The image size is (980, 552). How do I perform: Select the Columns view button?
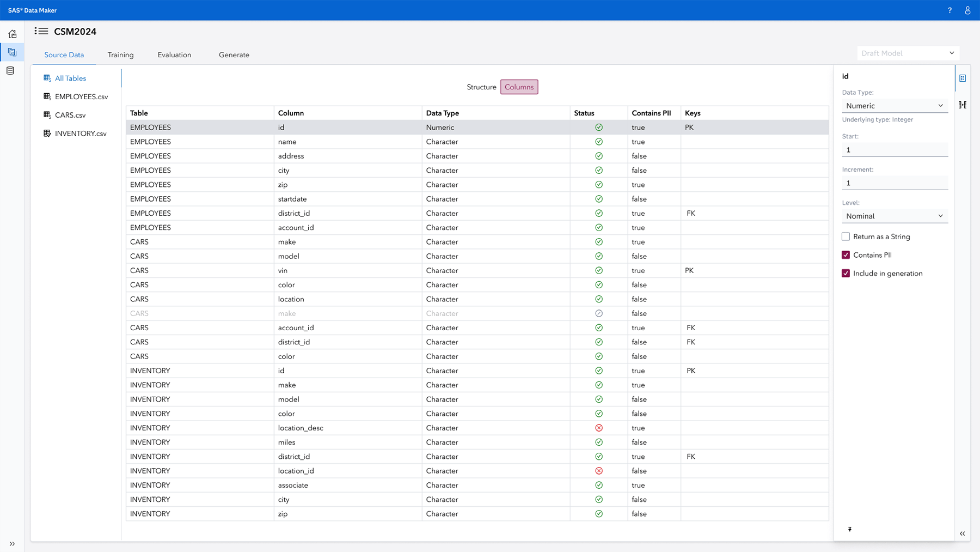point(519,87)
